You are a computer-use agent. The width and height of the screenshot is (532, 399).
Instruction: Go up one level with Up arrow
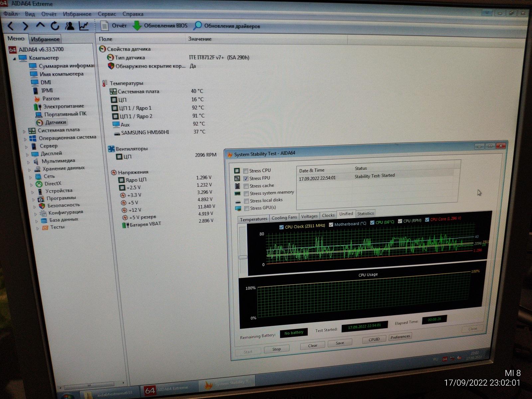click(40, 25)
